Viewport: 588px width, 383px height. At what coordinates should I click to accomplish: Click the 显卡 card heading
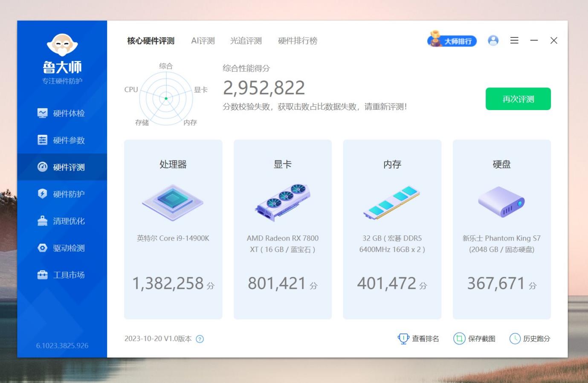(x=283, y=164)
